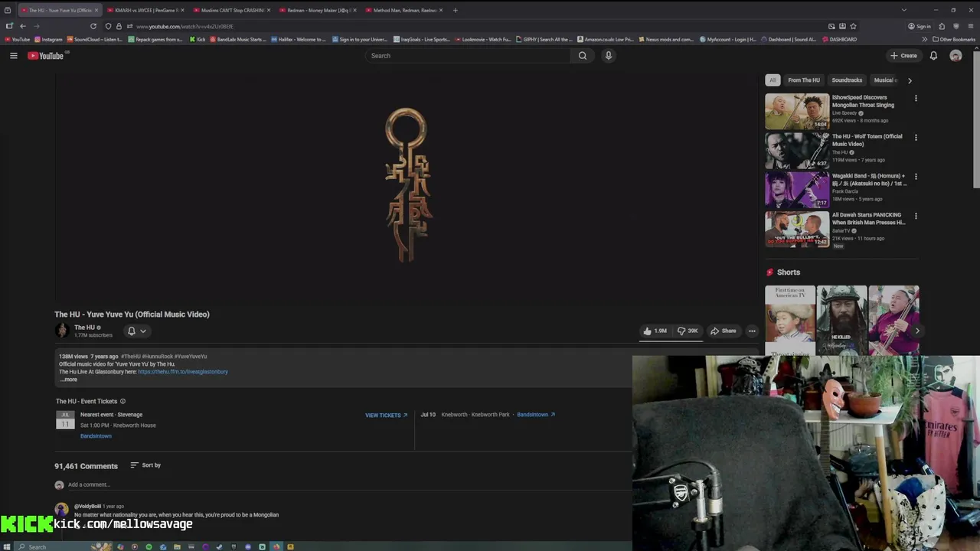Screen dimensions: 980x551
Task: Open Steam from the taskbar
Action: (219, 546)
